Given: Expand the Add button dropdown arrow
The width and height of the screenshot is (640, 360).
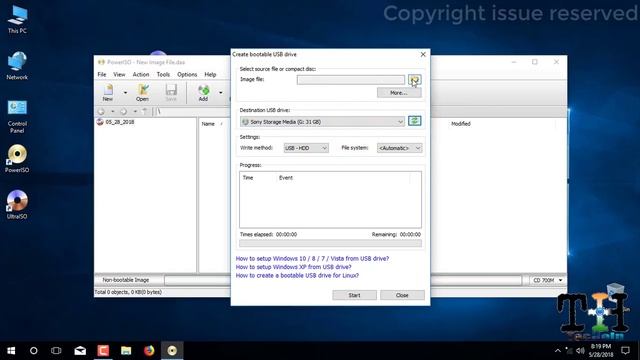Looking at the screenshot, I should click(x=220, y=93).
